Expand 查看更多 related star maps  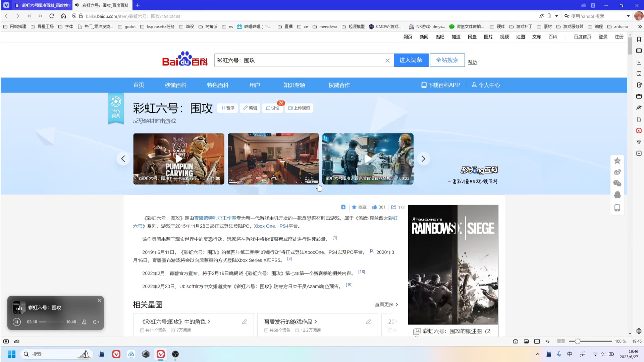386,304
